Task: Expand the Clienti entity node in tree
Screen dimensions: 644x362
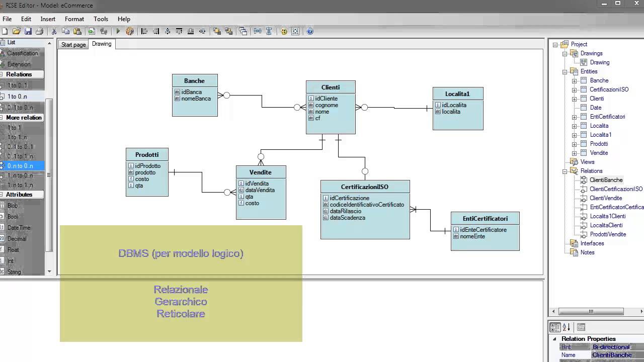Action: point(574,99)
